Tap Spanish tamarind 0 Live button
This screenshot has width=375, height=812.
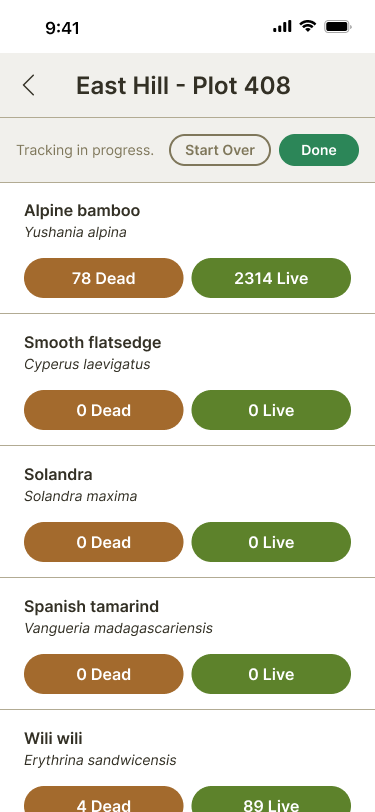pos(271,674)
